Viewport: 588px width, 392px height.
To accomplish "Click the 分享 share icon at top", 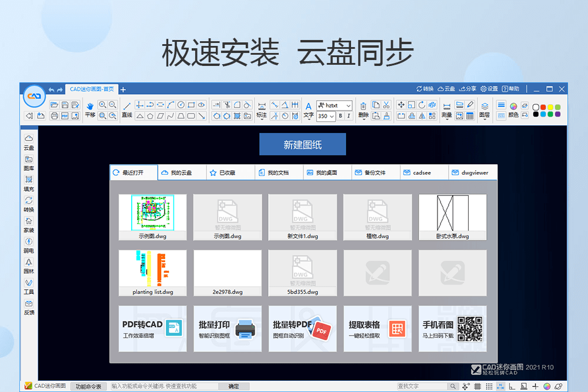I will [469, 88].
